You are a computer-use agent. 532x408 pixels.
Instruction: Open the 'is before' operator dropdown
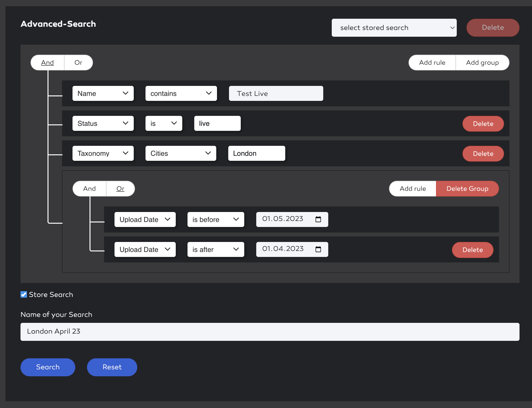[x=216, y=219]
